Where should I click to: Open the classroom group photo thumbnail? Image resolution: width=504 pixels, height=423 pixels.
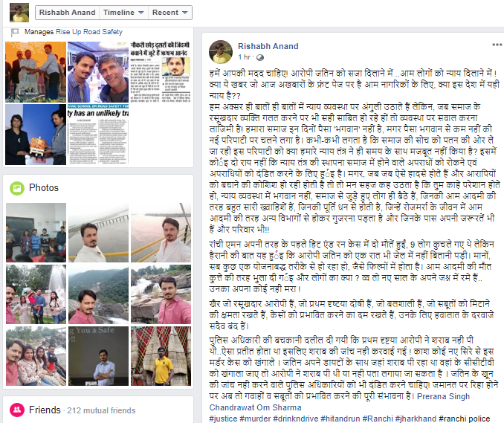tap(36, 233)
